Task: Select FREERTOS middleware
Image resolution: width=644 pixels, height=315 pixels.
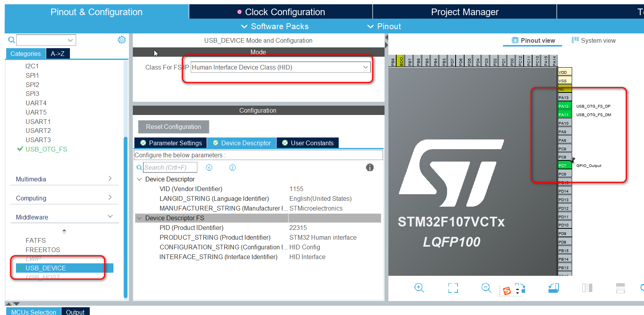Action: click(x=43, y=250)
